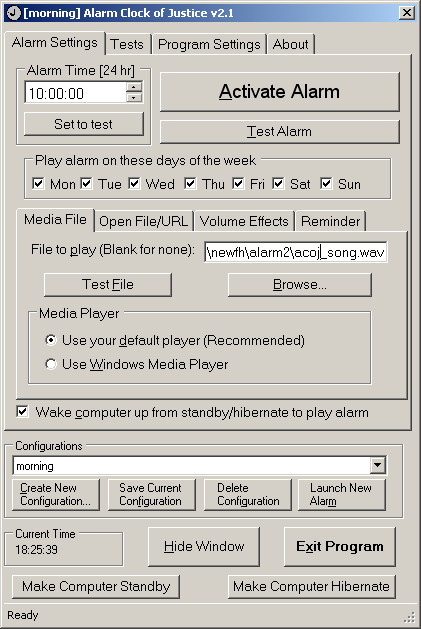
Task: Increase alarm time with up spinner arrow
Action: pos(134,87)
